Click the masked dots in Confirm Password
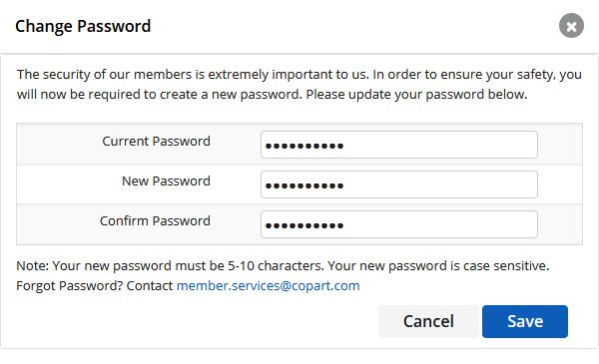Screen dimensions: 599x364 tap(304, 225)
